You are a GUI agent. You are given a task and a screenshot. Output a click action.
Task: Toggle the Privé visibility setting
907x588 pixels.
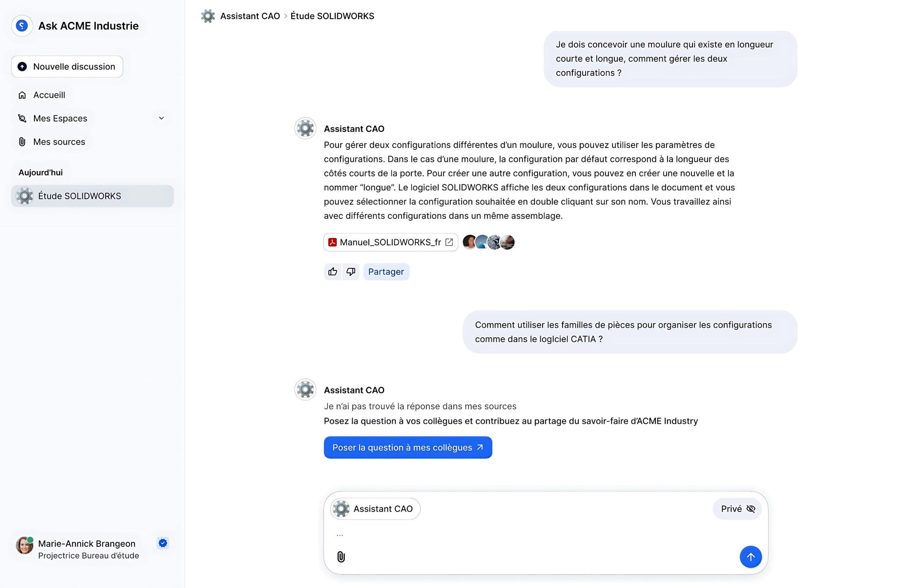click(737, 509)
